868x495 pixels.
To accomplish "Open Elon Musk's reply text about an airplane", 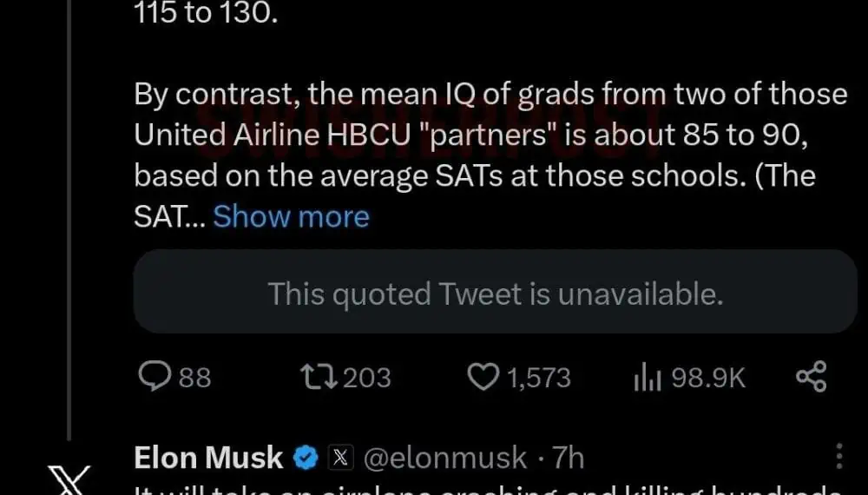I will click(486, 488).
